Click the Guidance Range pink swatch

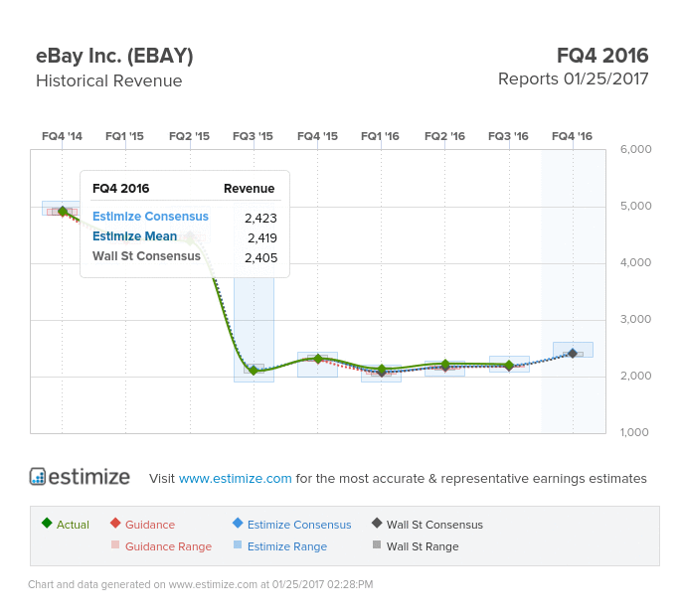(x=115, y=544)
